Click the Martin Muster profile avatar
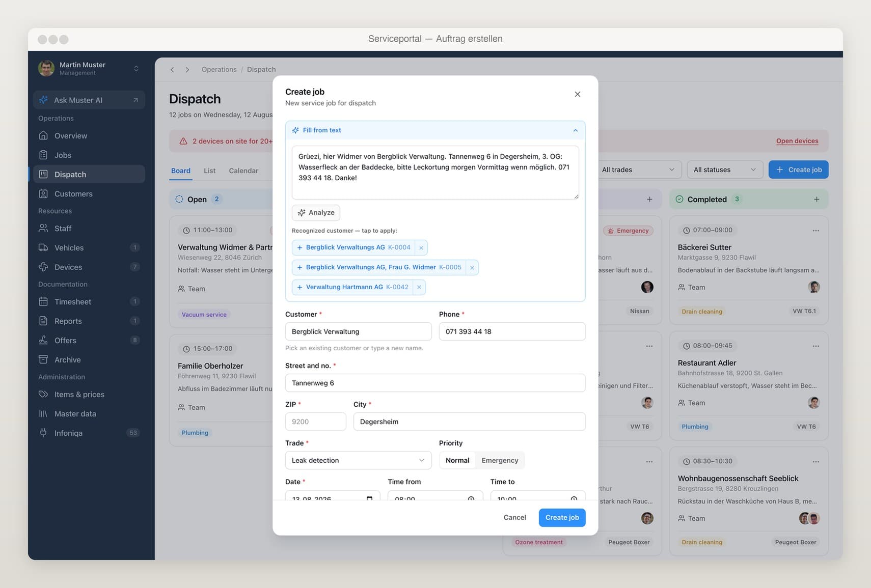 pyautogui.click(x=46, y=68)
